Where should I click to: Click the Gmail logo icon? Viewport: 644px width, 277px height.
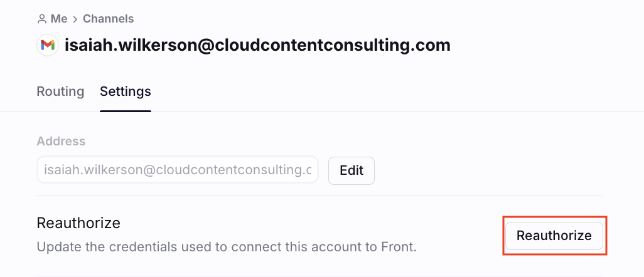pyautogui.click(x=48, y=44)
